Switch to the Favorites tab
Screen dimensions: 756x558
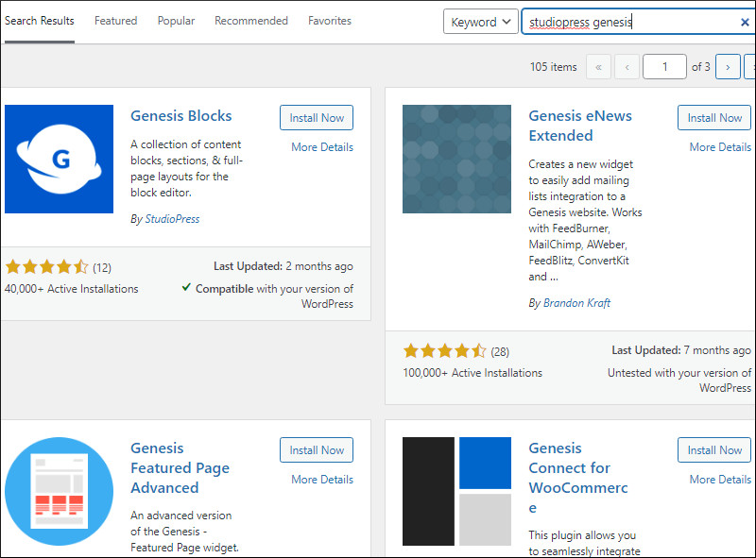click(330, 21)
